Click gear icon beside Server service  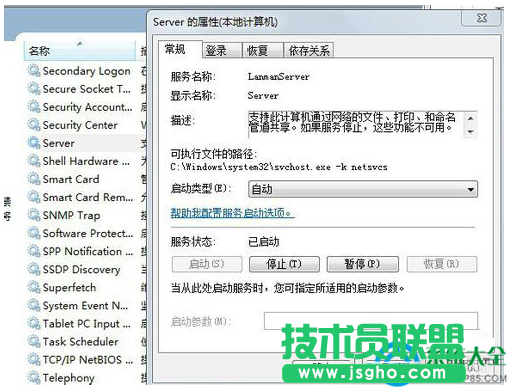coord(34,143)
